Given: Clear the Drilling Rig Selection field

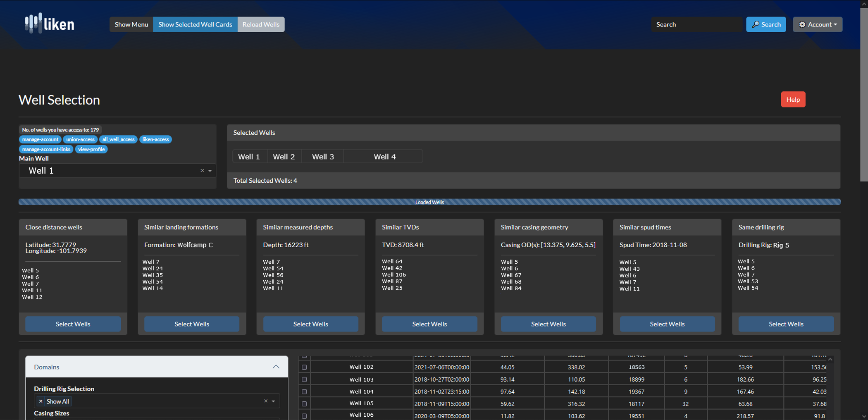Looking at the screenshot, I should click(x=266, y=401).
